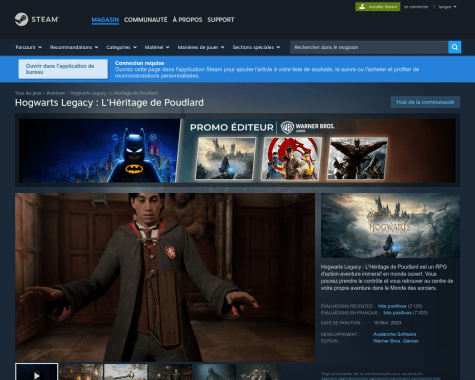This screenshot has height=380, width=475.
Task: Click the page title Hogwarts Legacy : L'Héritage de Poudlard
Action: [x=109, y=103]
